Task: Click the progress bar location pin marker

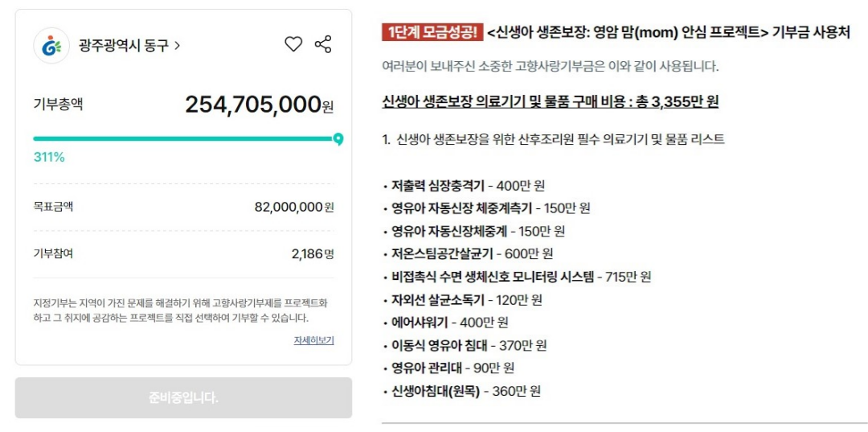Action: coord(338,140)
